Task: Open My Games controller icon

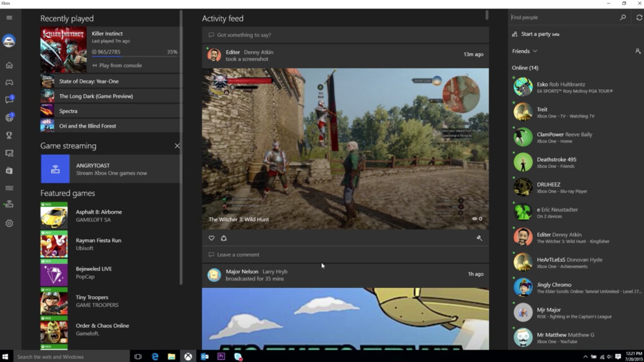Action: coord(9,82)
